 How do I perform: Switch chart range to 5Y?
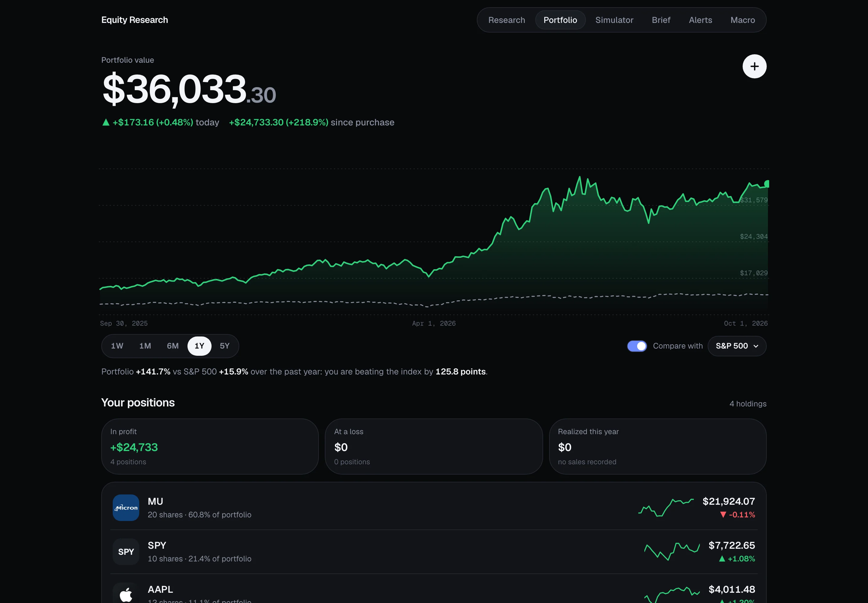pyautogui.click(x=225, y=346)
